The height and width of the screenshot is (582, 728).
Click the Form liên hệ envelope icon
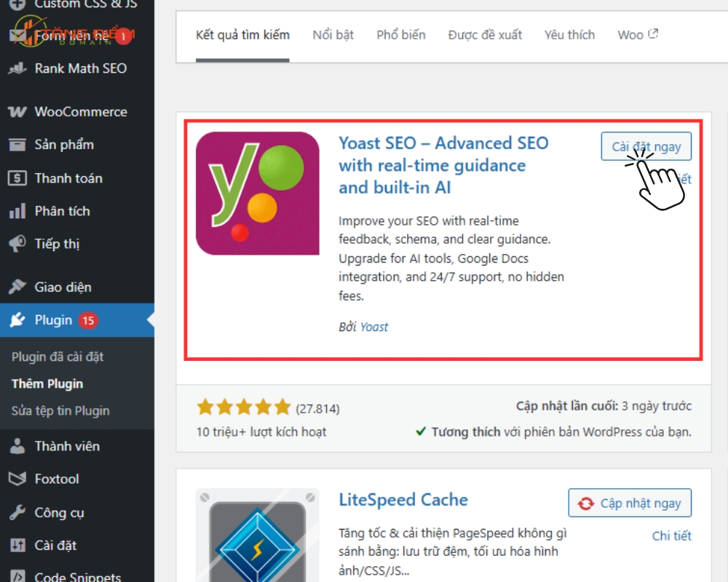pos(17,35)
